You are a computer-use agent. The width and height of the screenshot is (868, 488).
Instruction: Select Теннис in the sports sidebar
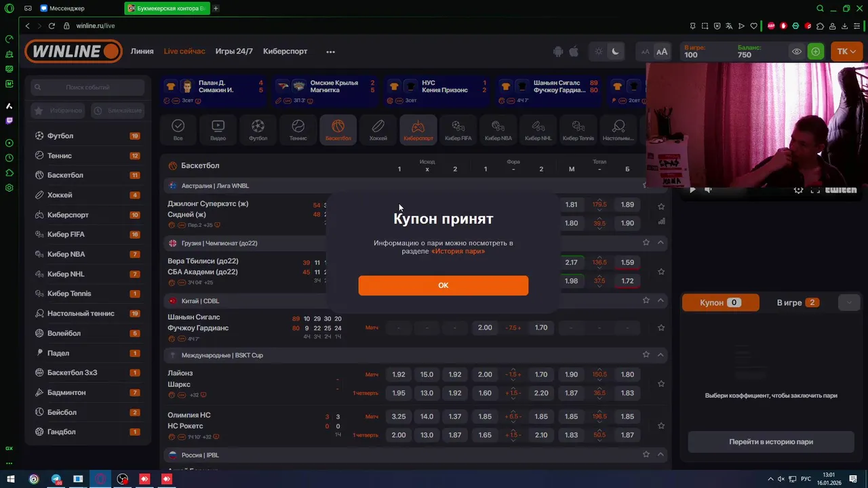[87, 155]
